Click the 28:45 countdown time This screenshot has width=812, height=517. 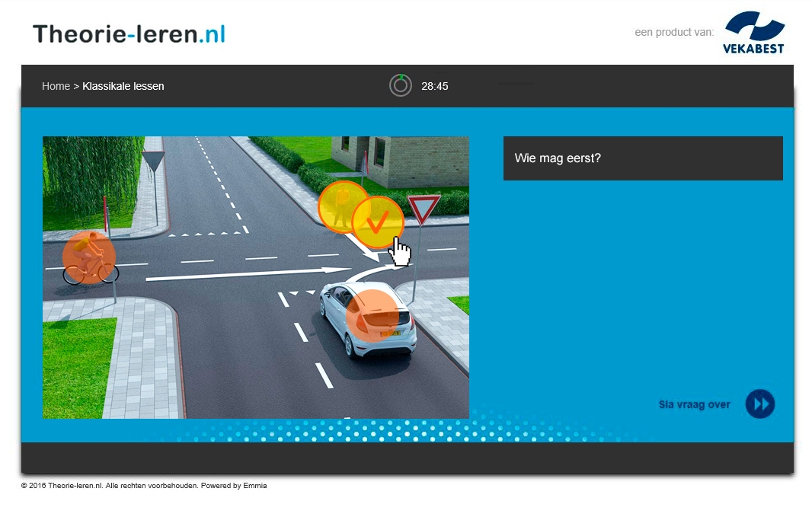pos(434,87)
